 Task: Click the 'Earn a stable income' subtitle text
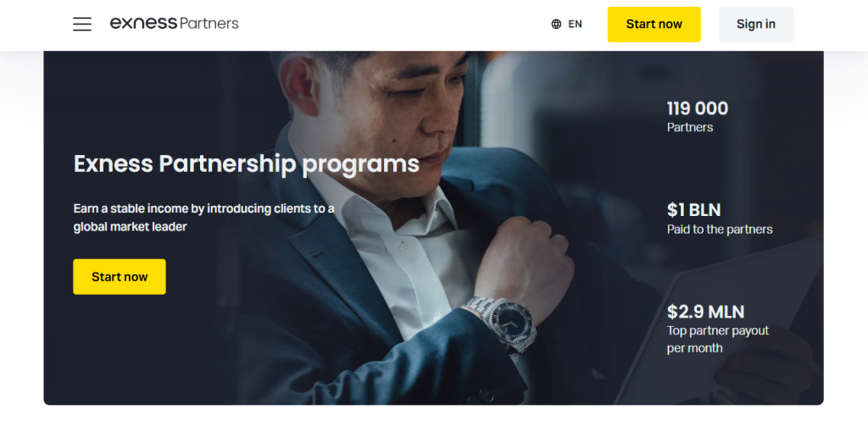point(203,218)
